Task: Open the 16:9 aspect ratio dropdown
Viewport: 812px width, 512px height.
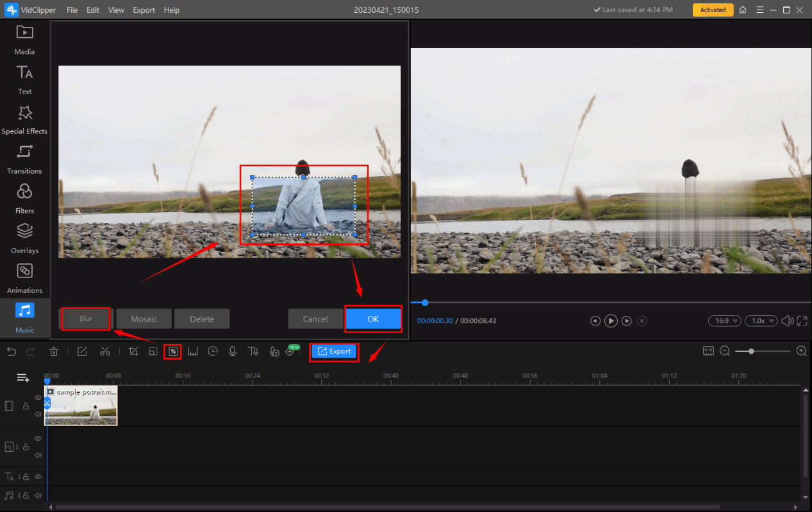Action: click(724, 320)
